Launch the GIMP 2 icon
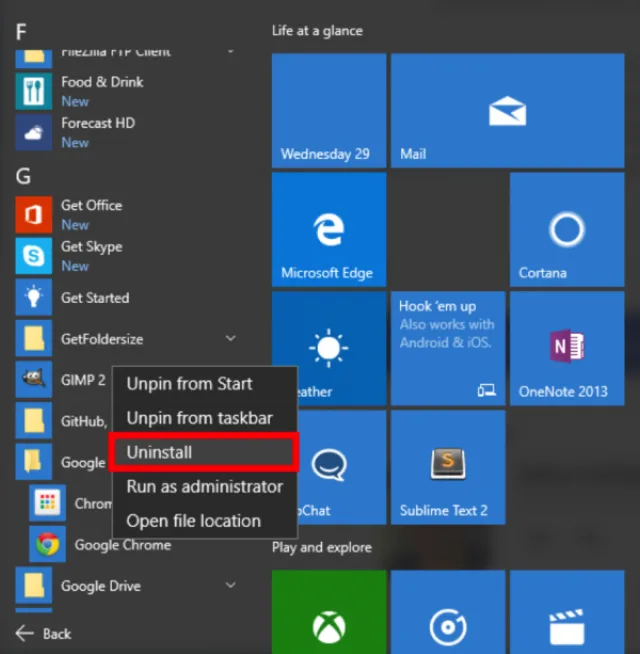The width and height of the screenshot is (640, 654). pyautogui.click(x=34, y=379)
